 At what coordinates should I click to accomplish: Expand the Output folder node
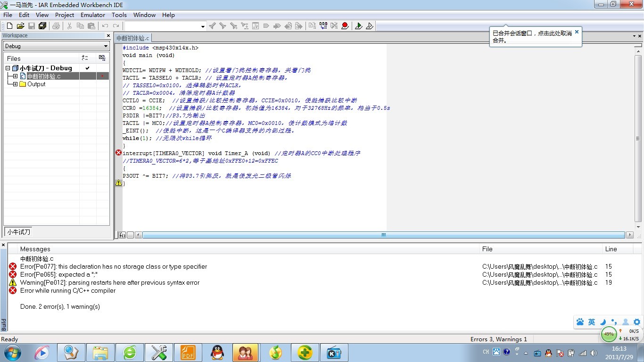point(15,84)
